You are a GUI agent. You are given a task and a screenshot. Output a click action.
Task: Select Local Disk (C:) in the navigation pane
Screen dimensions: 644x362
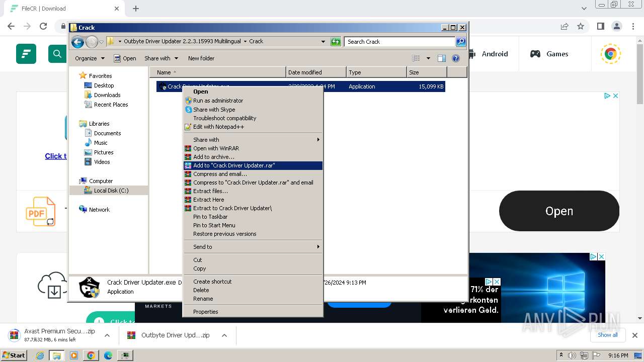coord(109,191)
